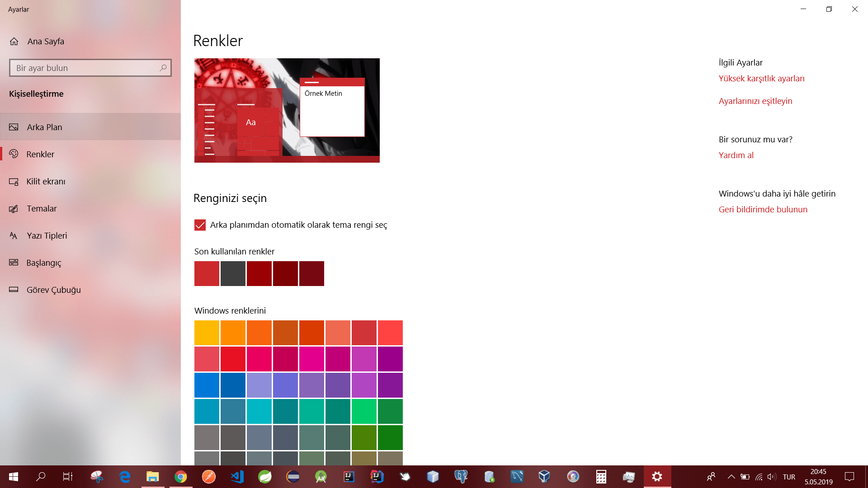Open Windows Start menu
The width and height of the screenshot is (868, 488).
[14, 477]
